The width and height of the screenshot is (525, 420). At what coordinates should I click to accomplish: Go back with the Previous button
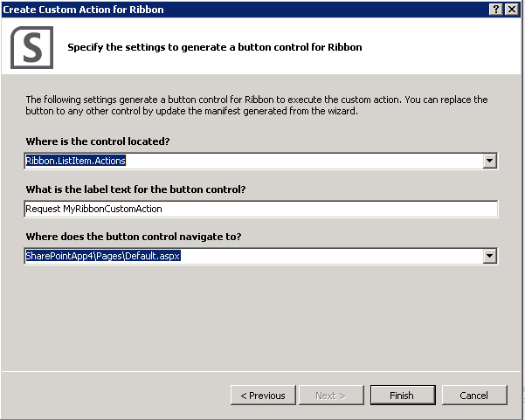pyautogui.click(x=263, y=396)
